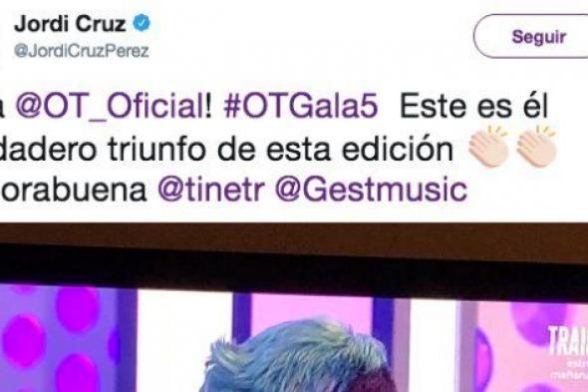Click the 'Este es él' tweet text

474,107
